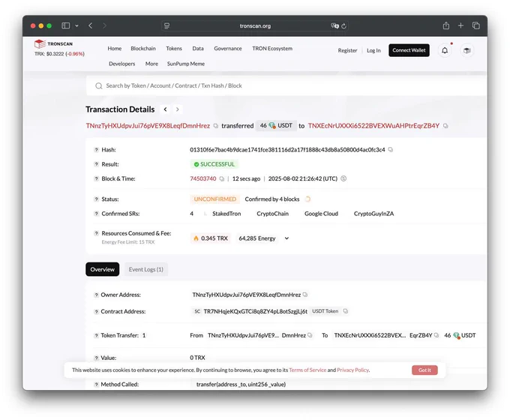Open the Safari sidebar options dropdown arrow
This screenshot has width=510, height=420.
point(76,25)
